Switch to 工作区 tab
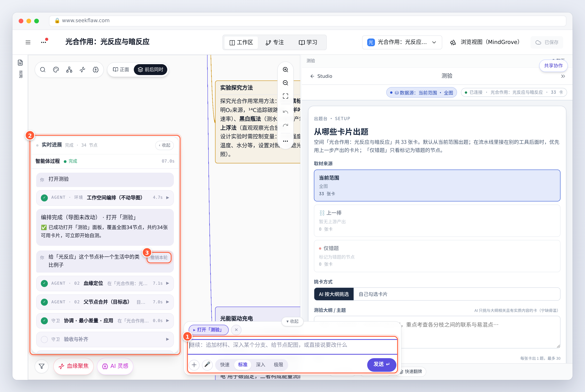 pyautogui.click(x=241, y=42)
